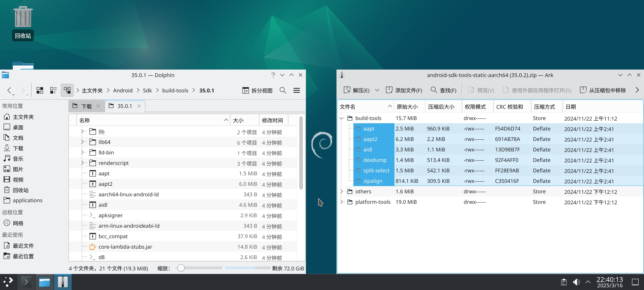Expand the platform-tools folder in Ark

[x=342, y=202]
